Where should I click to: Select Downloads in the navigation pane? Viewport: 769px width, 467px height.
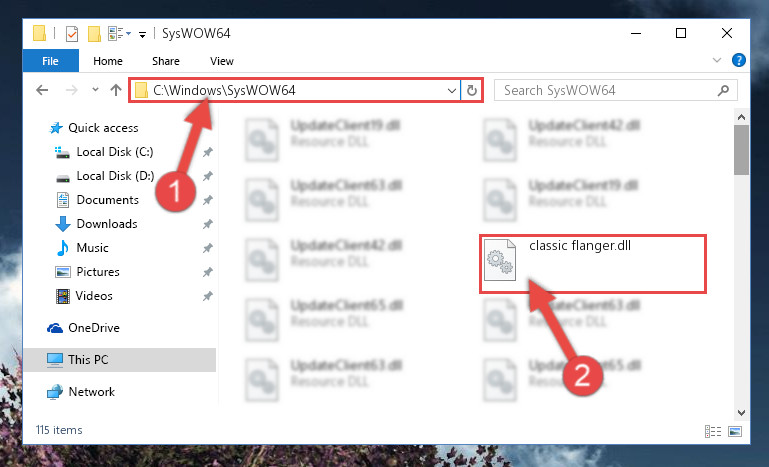[x=107, y=224]
